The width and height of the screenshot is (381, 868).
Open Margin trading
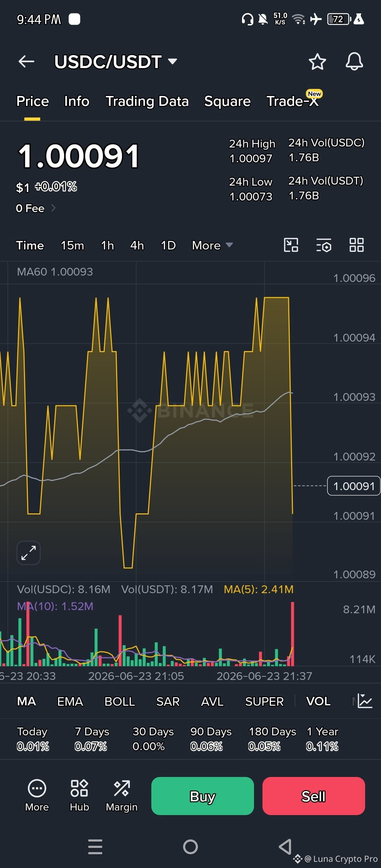pos(122,796)
